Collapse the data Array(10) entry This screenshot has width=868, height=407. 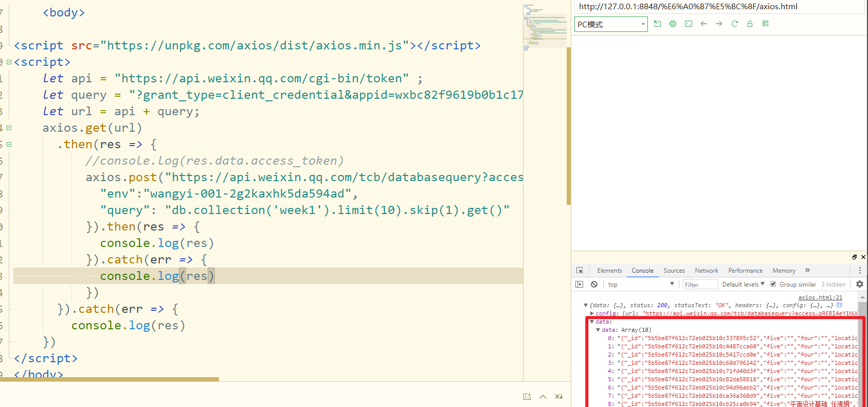598,330
